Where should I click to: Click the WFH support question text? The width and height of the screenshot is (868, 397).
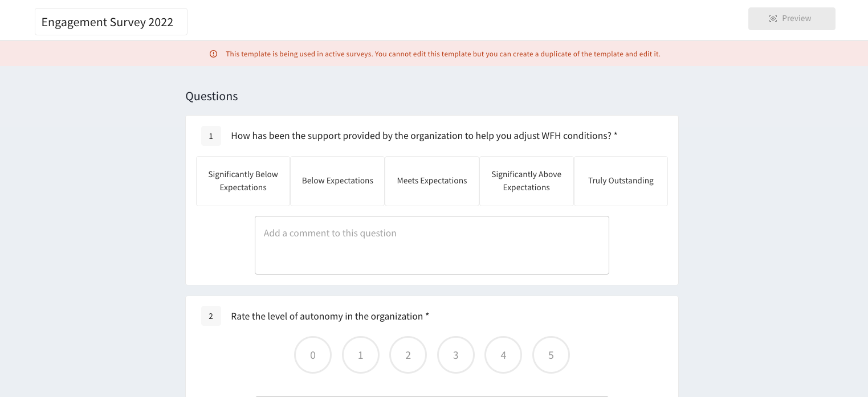[424, 136]
